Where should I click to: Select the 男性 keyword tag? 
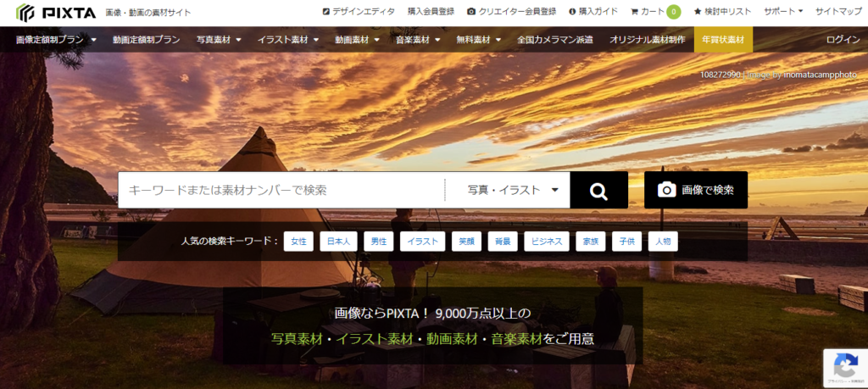click(x=379, y=242)
